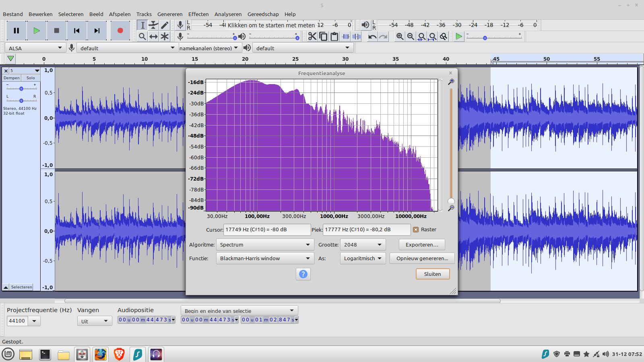Collapse the track with the arrow button

click(6, 287)
